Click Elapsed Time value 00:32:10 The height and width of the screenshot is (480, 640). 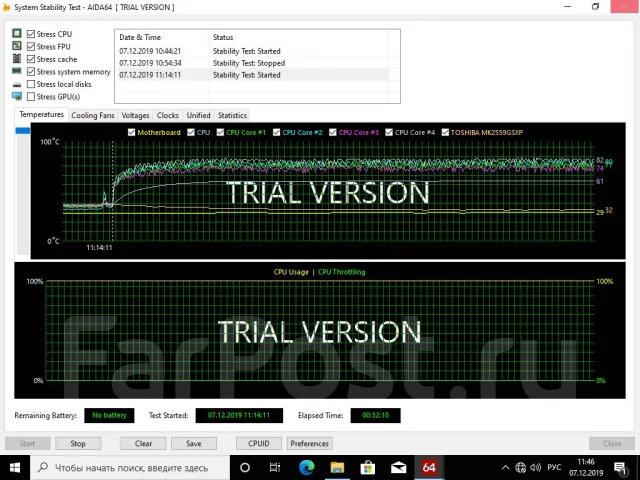(x=376, y=415)
